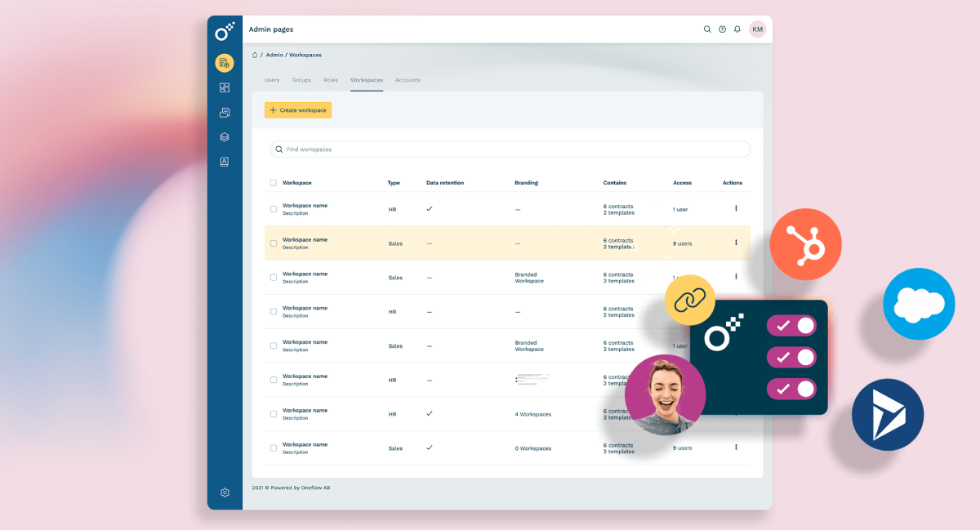The width and height of the screenshot is (980, 530).
Task: Click the Salesforce cloud icon
Action: [919, 304]
